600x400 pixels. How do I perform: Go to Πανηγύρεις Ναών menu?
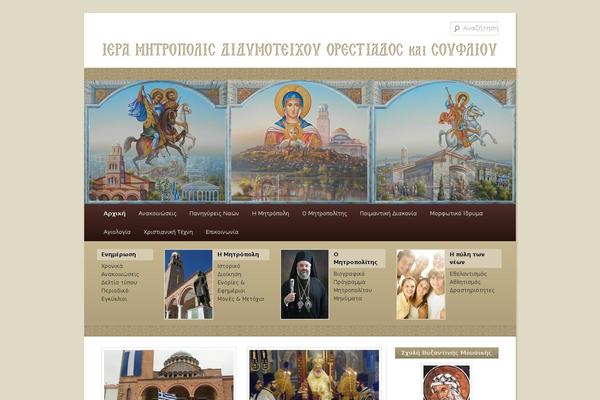[214, 214]
